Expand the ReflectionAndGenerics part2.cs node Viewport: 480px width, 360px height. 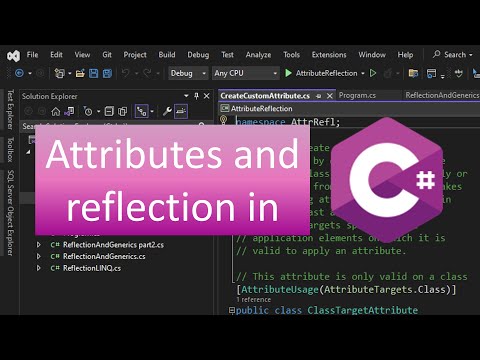click(x=39, y=245)
